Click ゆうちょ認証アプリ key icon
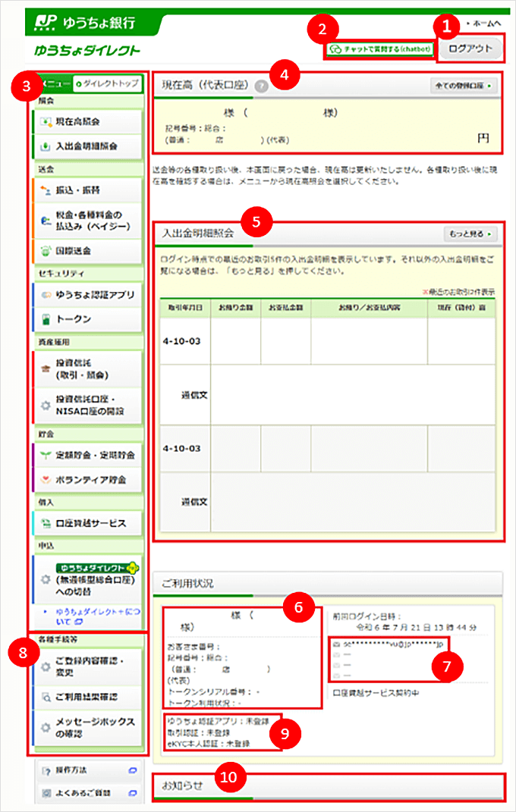The width and height of the screenshot is (516, 812). [46, 295]
